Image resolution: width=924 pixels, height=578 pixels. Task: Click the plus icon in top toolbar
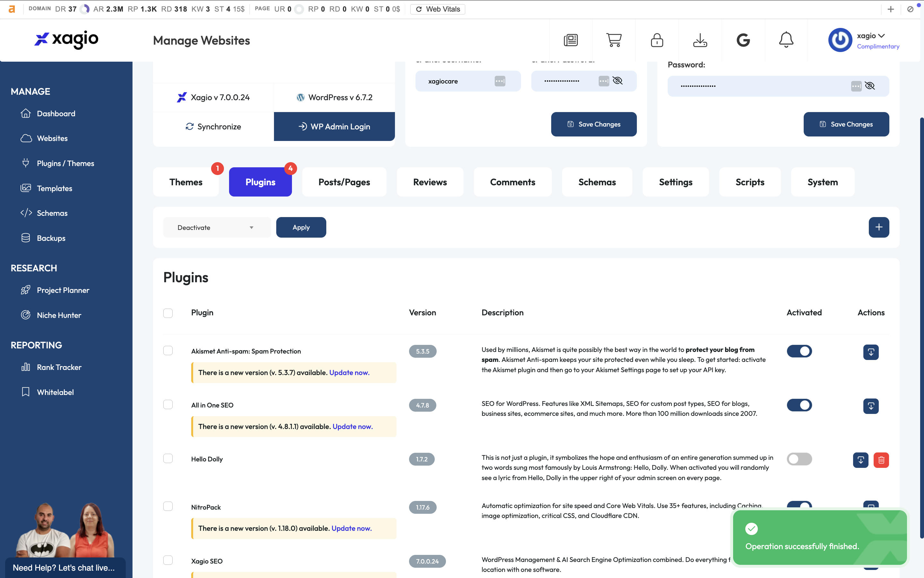pos(890,9)
